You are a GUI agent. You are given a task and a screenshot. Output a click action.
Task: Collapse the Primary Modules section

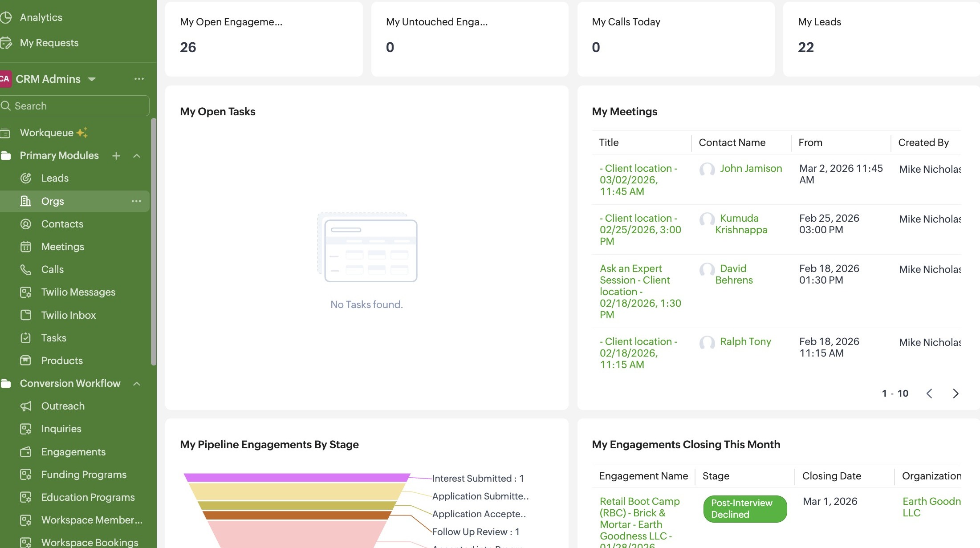coord(137,156)
